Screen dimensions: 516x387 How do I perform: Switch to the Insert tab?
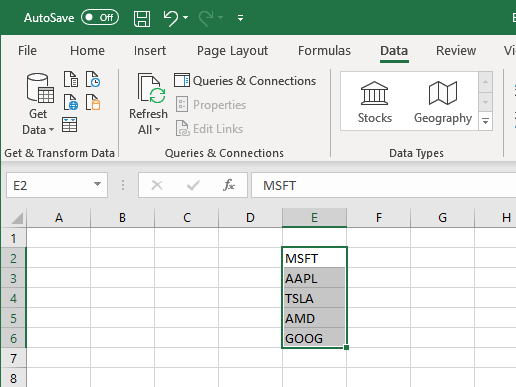tap(150, 51)
